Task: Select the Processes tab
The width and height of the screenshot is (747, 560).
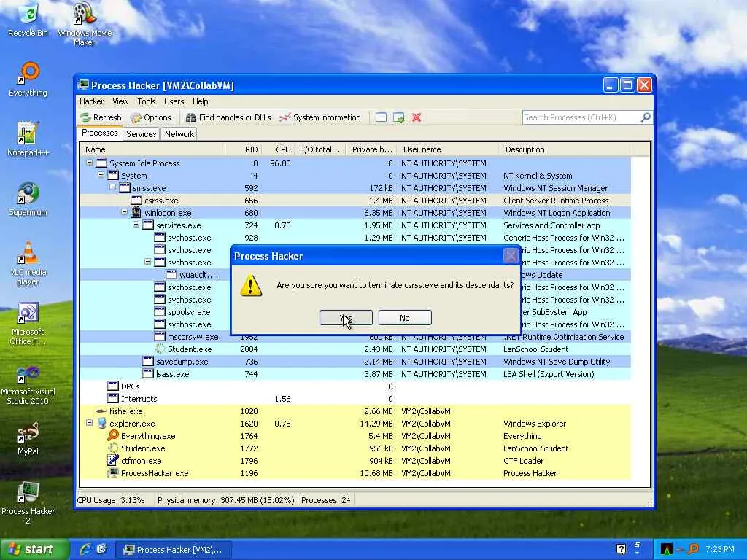Action: click(x=99, y=133)
